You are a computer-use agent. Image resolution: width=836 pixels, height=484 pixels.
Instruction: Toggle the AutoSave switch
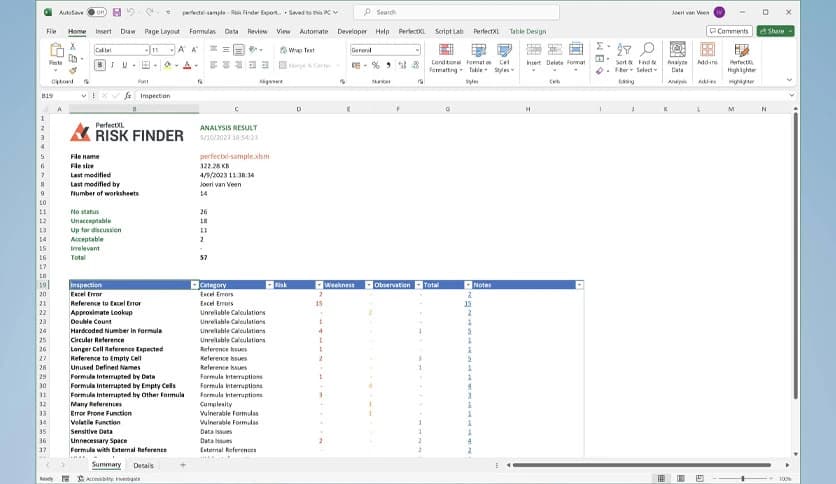click(96, 12)
